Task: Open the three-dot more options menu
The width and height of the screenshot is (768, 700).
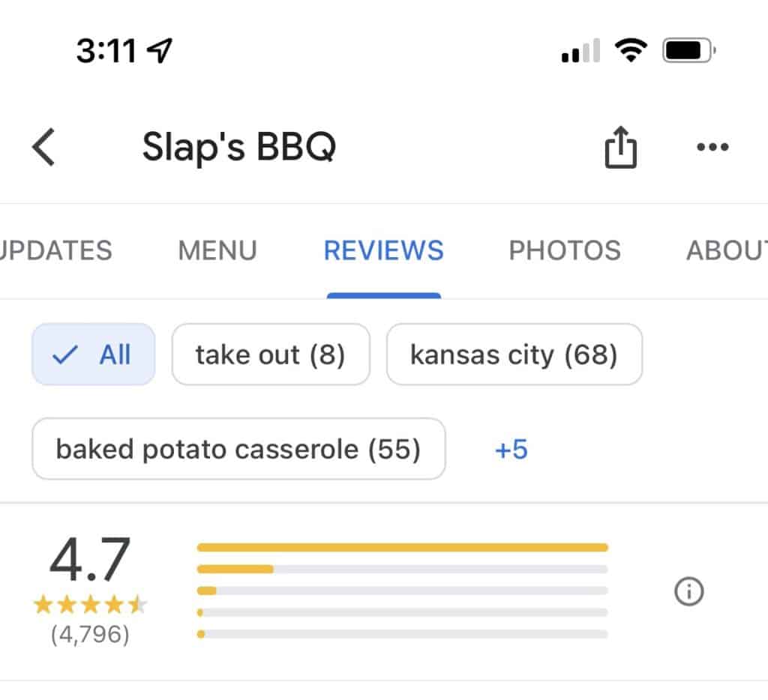Action: click(712, 147)
